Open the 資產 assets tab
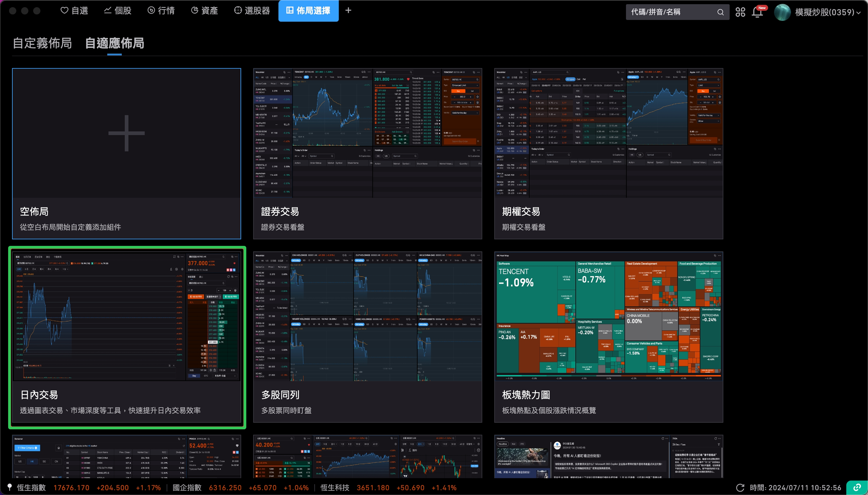The image size is (868, 495). coord(205,11)
